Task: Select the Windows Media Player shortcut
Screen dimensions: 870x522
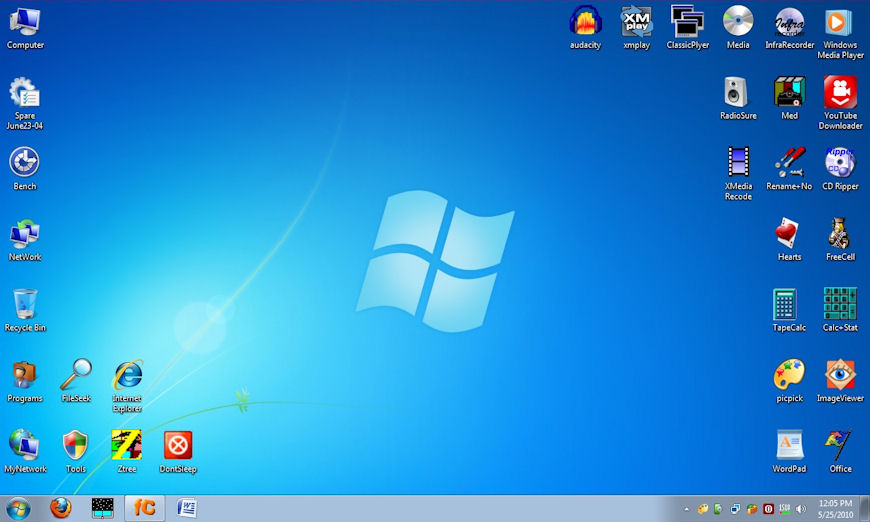Action: click(841, 33)
